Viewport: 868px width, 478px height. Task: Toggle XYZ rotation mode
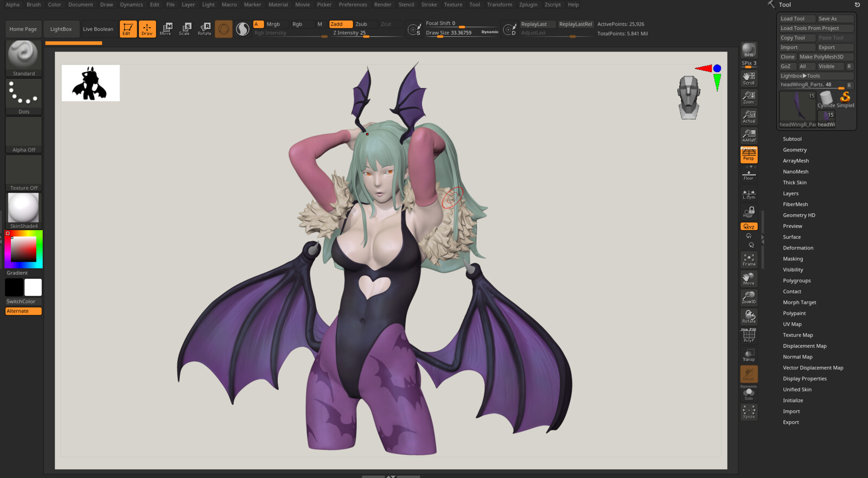[749, 226]
